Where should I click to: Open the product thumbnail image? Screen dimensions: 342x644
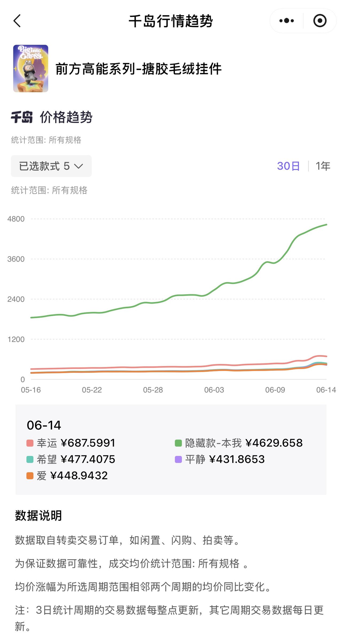(31, 68)
